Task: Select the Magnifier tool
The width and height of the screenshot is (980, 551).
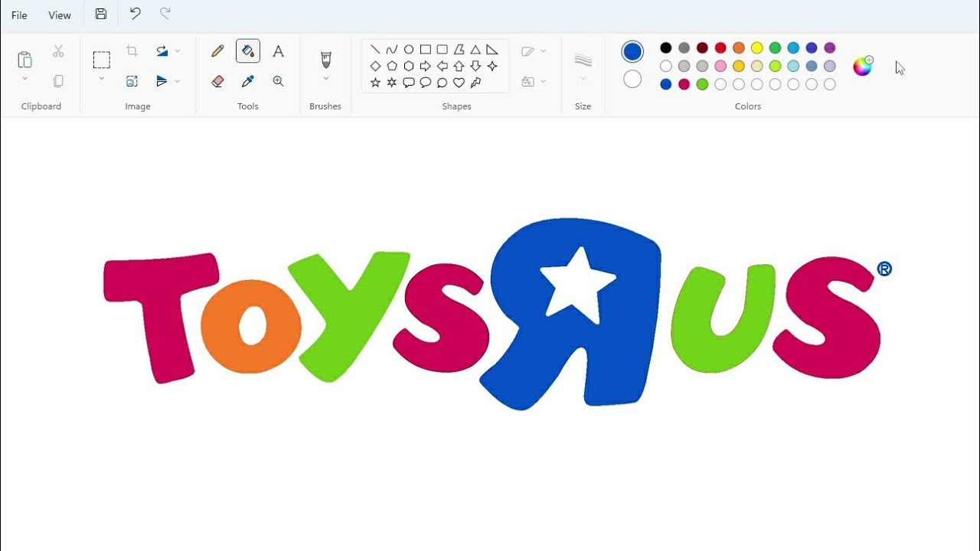Action: point(279,81)
